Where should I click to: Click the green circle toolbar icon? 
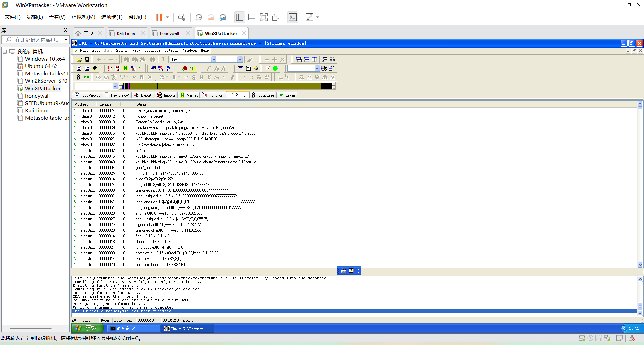click(275, 68)
